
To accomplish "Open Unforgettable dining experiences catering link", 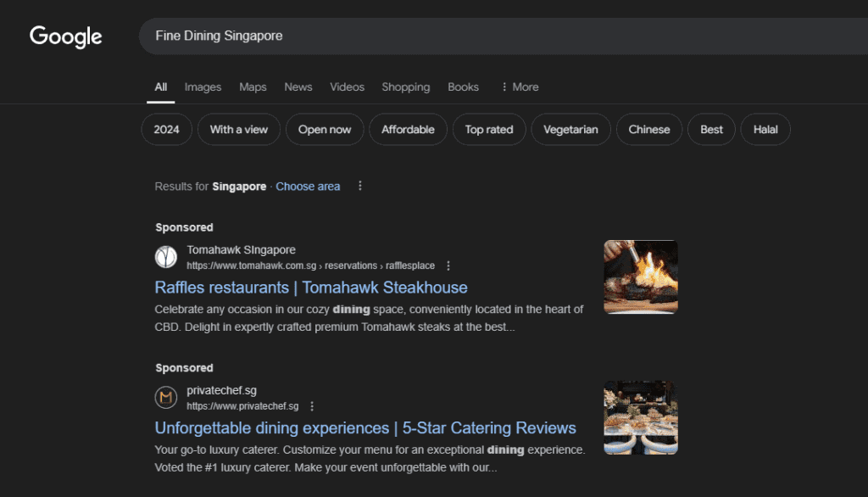I will tap(365, 428).
